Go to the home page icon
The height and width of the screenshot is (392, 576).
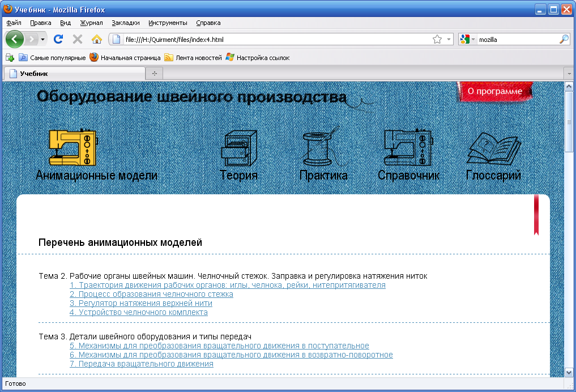pos(97,39)
